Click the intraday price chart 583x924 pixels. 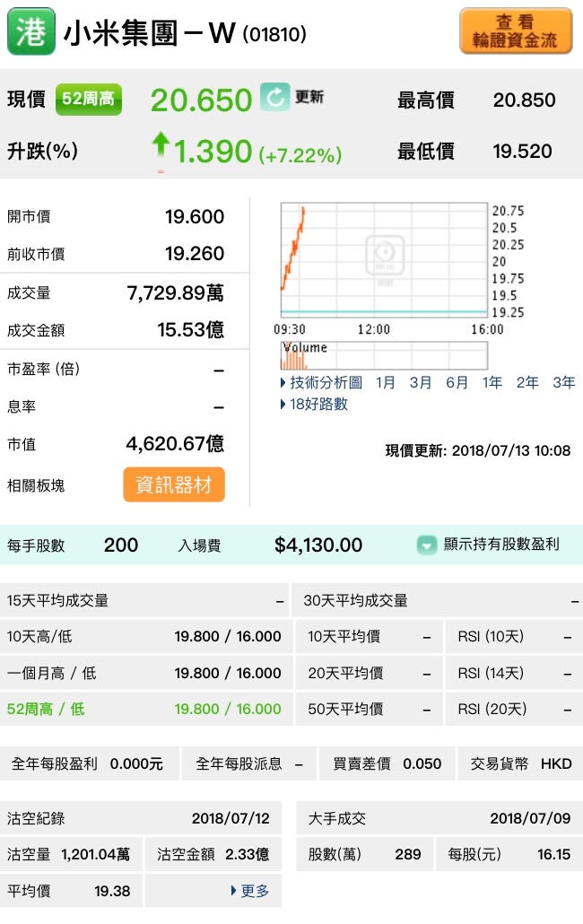pyautogui.click(x=385, y=260)
